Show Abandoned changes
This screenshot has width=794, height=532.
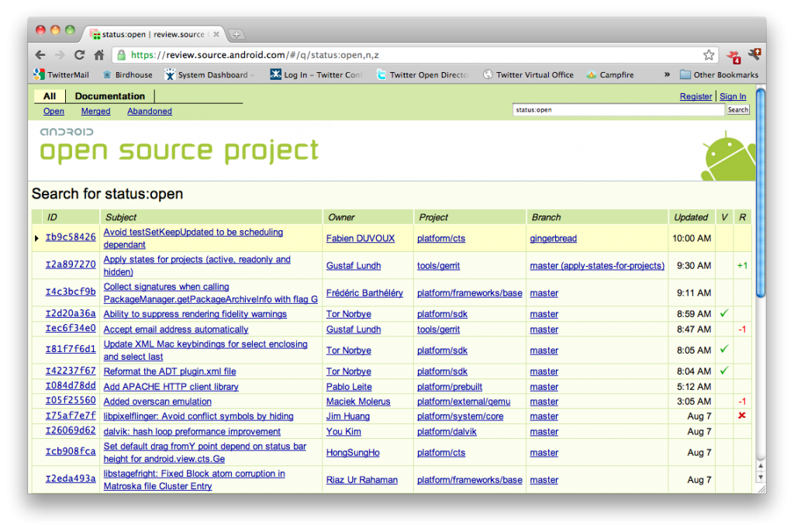point(150,112)
